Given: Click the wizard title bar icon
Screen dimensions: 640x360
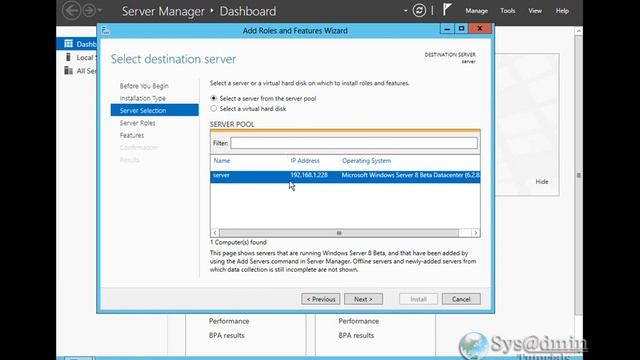Looking at the screenshot, I should point(106,30).
